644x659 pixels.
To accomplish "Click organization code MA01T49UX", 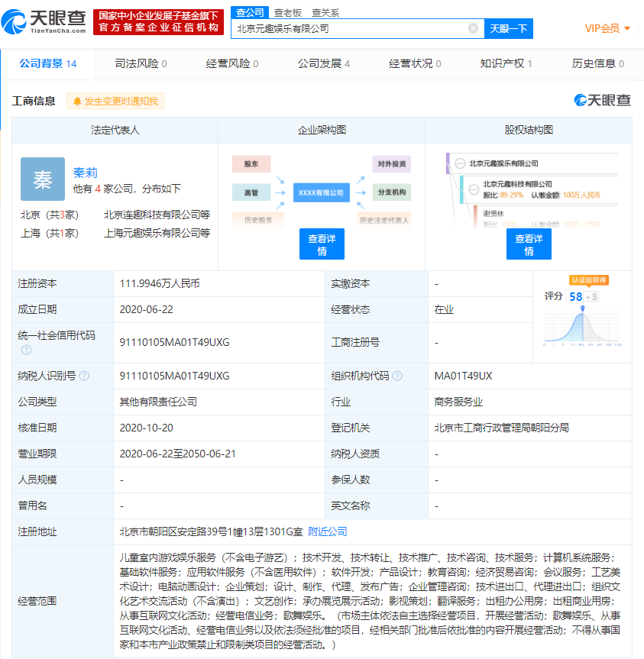I will pyautogui.click(x=463, y=376).
